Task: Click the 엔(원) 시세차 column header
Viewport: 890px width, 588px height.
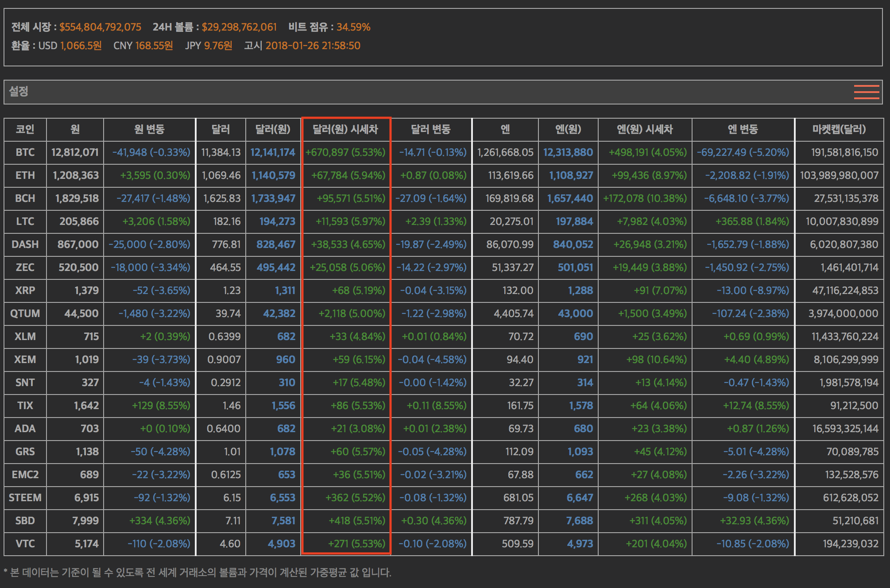Action: (645, 129)
